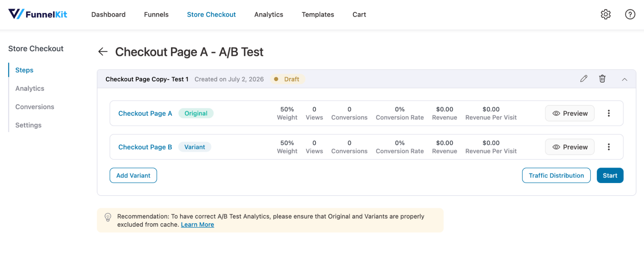Click 'Created on July 2, 2026' text
This screenshot has height=269, width=644.
[229, 79]
